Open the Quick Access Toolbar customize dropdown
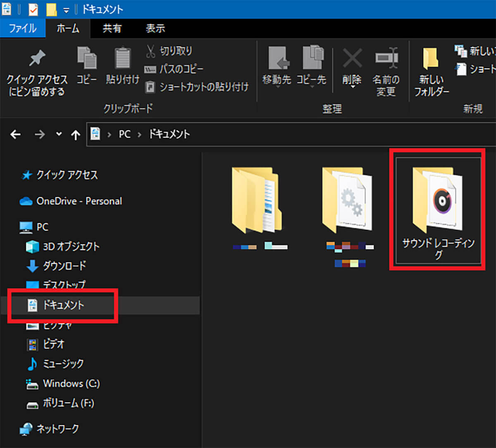This screenshot has height=448, width=496. tap(66, 10)
